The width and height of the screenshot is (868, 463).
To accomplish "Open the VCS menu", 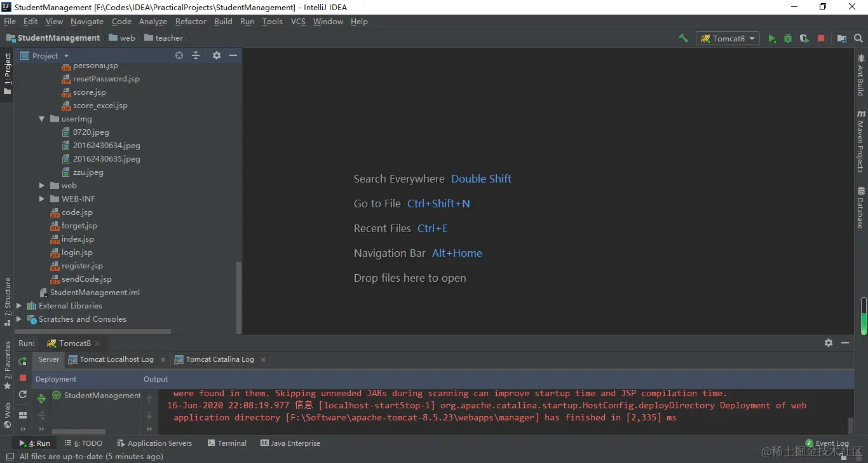I will 298,21.
